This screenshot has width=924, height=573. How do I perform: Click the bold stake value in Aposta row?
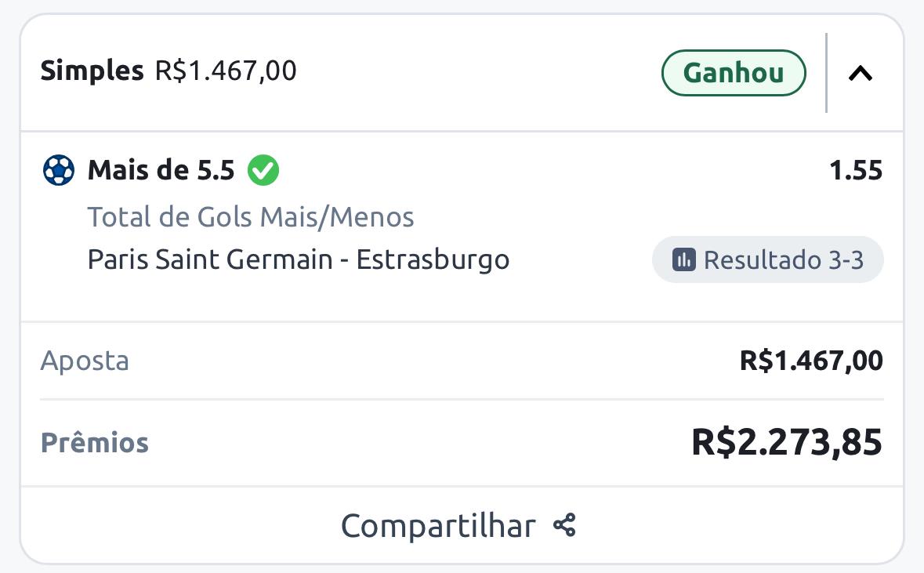point(811,361)
